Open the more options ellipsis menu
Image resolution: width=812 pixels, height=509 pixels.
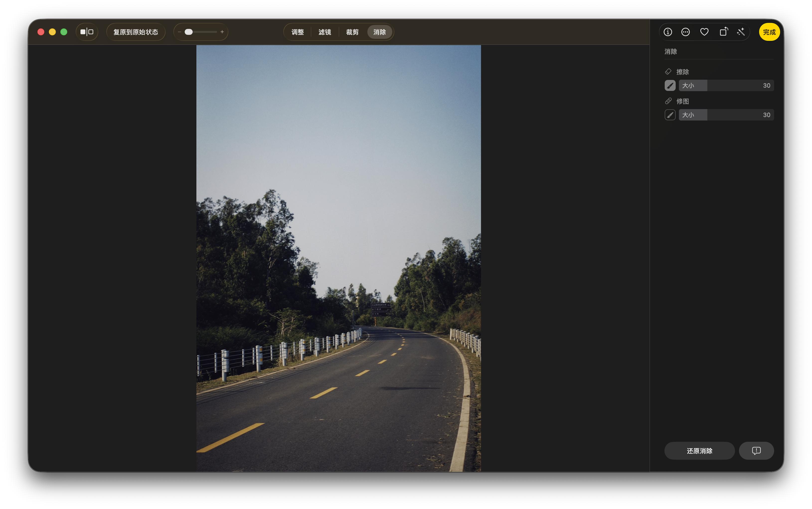tap(686, 32)
